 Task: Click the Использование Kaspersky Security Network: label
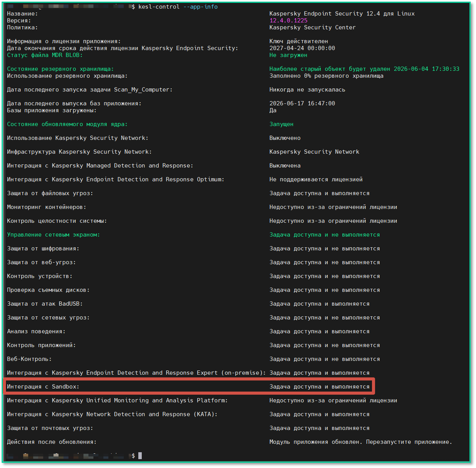click(78, 138)
